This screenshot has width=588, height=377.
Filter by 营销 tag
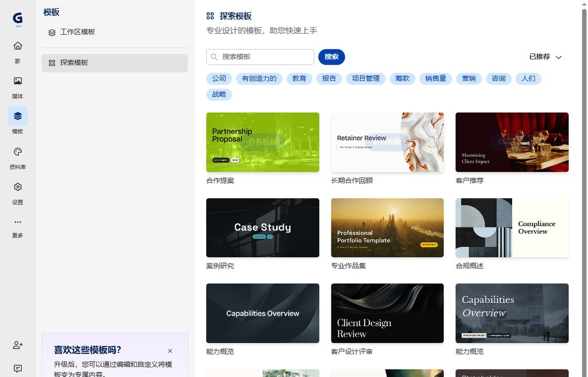coord(469,79)
